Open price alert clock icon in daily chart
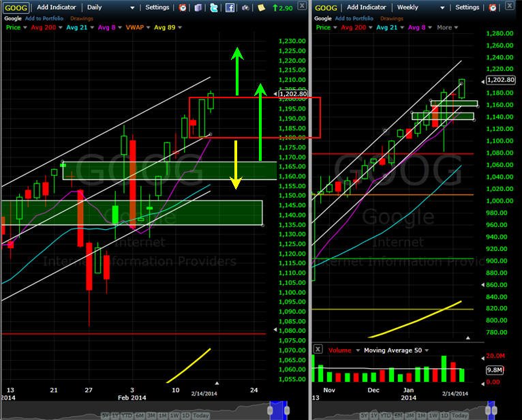The height and width of the screenshot is (420, 522). [183, 7]
